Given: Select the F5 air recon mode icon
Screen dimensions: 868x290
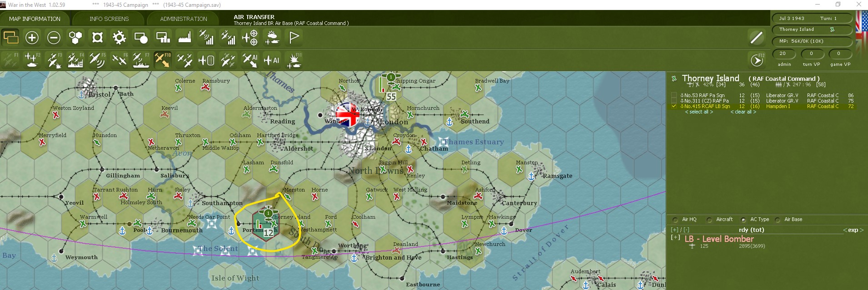Looking at the screenshot, I should (97, 60).
